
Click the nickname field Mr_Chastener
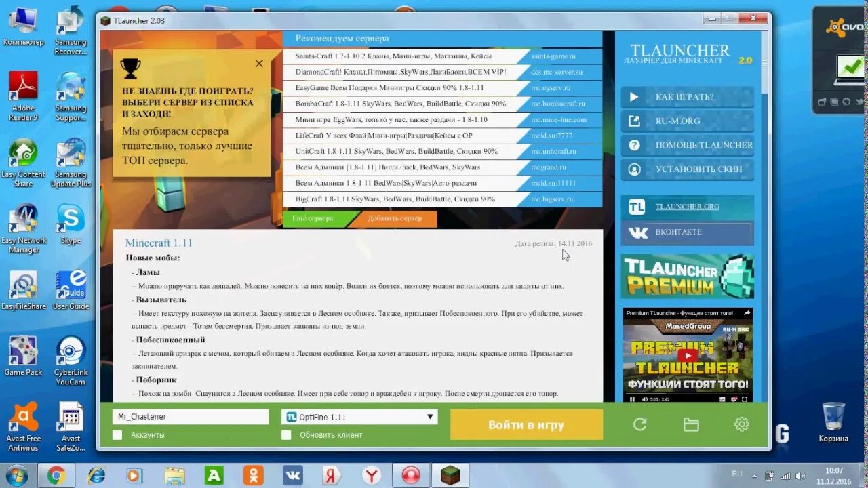[191, 417]
